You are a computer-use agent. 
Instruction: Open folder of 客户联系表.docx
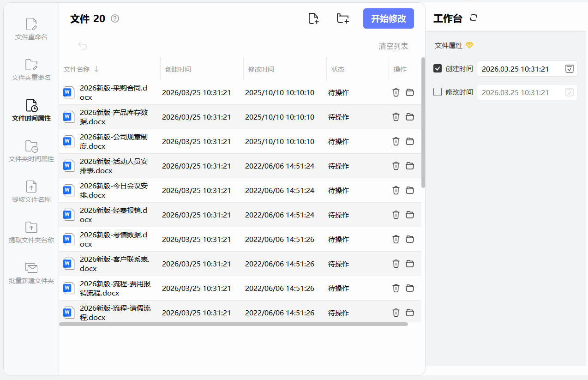410,264
